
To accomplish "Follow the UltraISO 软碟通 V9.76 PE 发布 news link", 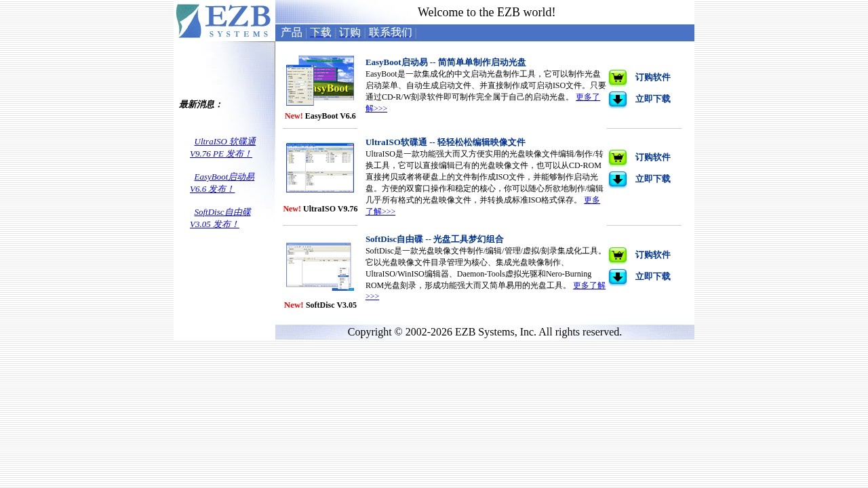I will (x=223, y=148).
